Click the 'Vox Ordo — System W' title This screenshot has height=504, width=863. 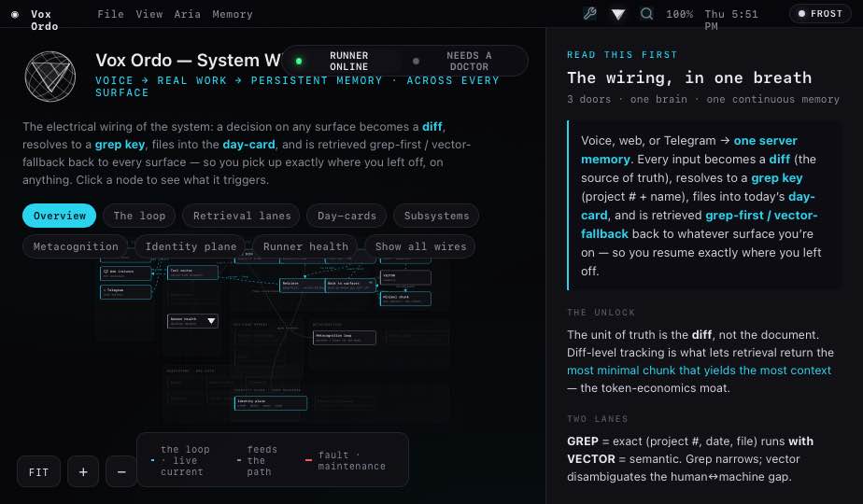point(188,60)
